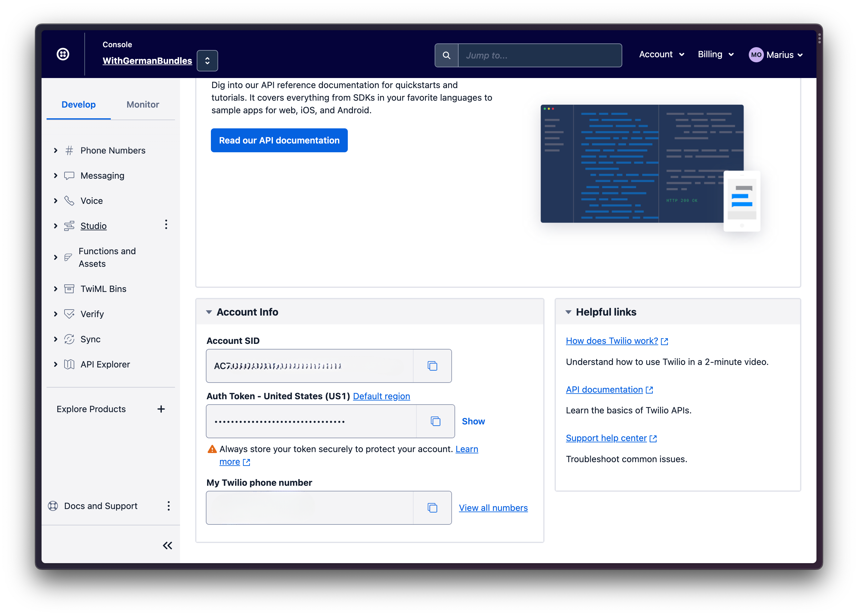Expand the API Explorer chevron
The image size is (858, 616).
coord(56,364)
